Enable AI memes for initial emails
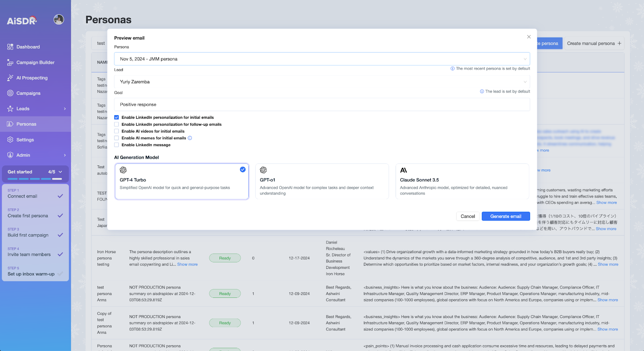This screenshot has width=644, height=351. (x=117, y=138)
